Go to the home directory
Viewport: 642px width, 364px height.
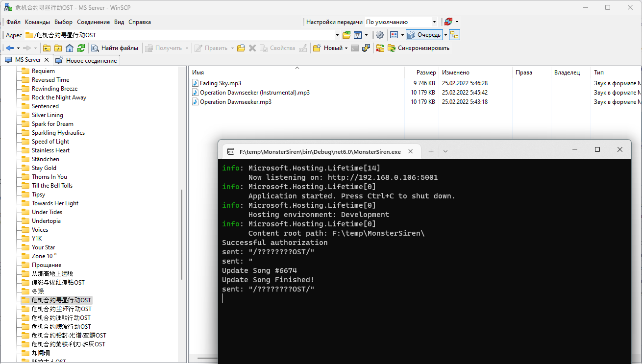[x=70, y=48]
